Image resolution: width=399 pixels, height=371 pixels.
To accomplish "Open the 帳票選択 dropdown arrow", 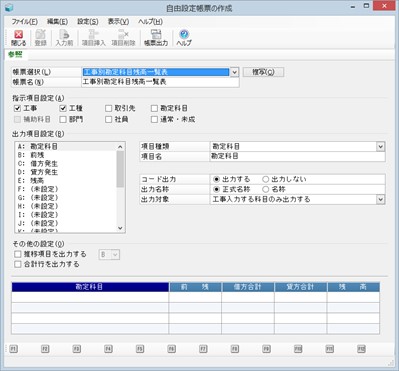I will [x=234, y=72].
